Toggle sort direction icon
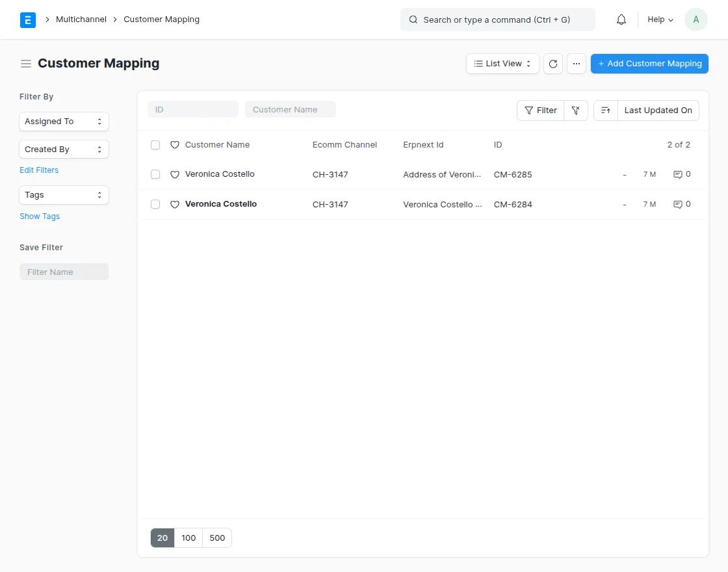The height and width of the screenshot is (572, 728). tap(605, 110)
